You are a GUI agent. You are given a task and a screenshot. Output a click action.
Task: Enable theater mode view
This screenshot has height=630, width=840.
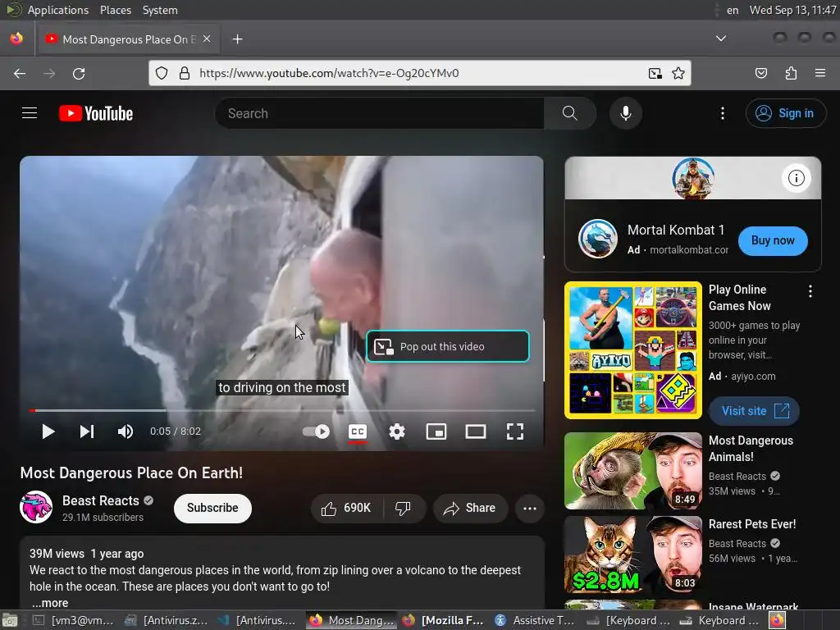[475, 431]
